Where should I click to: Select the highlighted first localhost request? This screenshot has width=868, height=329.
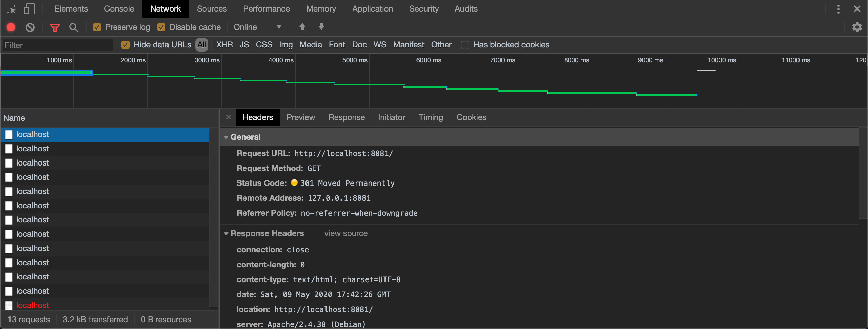(x=105, y=134)
